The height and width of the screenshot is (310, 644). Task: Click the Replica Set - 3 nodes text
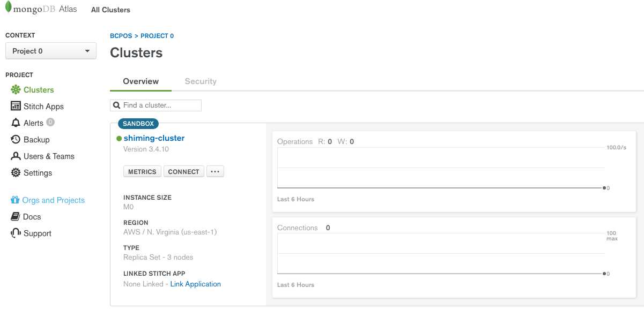(158, 258)
